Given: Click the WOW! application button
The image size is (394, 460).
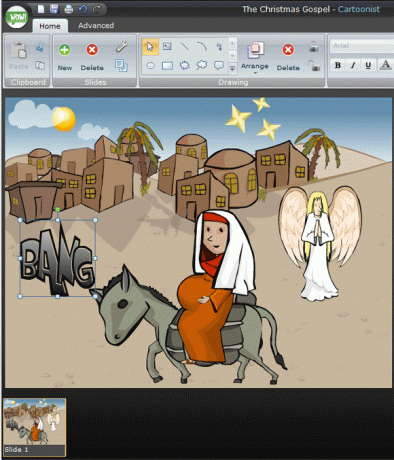Looking at the screenshot, I should click(x=17, y=17).
